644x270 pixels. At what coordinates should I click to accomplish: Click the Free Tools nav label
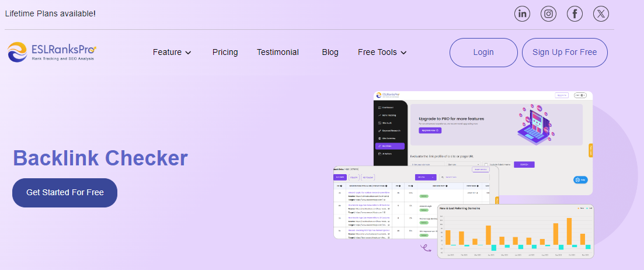tap(377, 52)
